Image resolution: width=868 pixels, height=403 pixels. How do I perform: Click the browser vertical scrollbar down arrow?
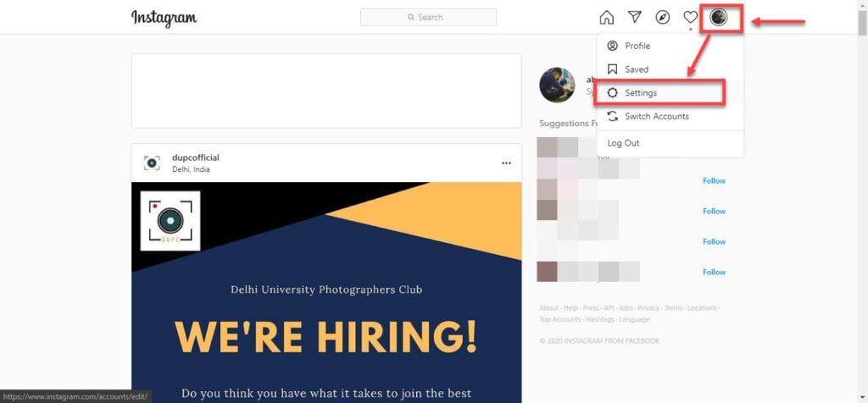tap(862, 397)
